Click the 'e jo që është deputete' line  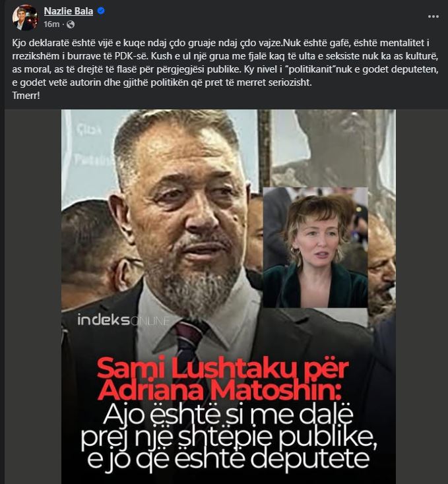coord(228,459)
